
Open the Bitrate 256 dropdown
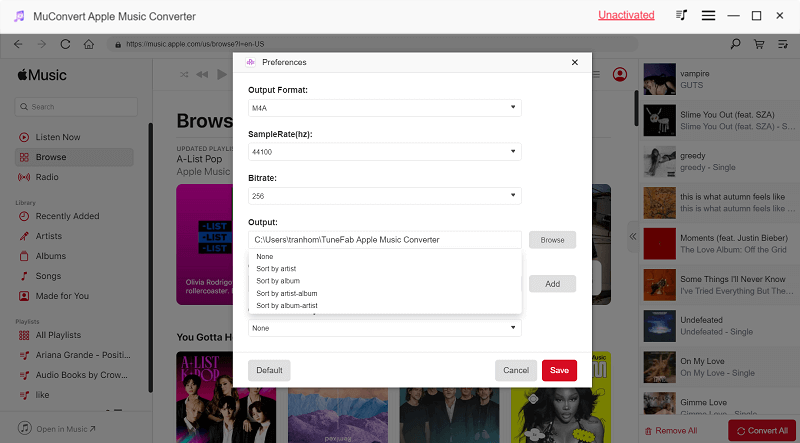[385, 195]
